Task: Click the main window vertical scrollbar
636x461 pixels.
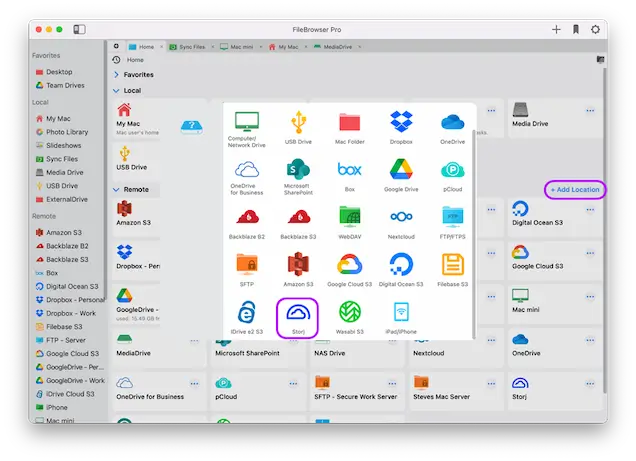Action: 604,229
